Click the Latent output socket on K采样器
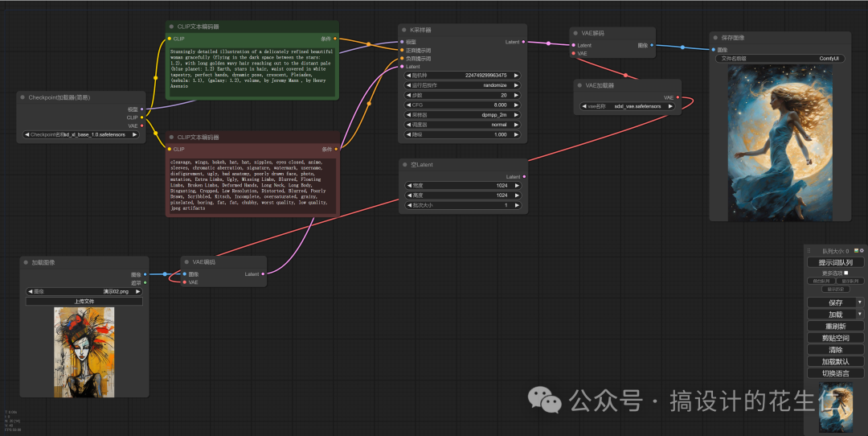 coord(524,42)
